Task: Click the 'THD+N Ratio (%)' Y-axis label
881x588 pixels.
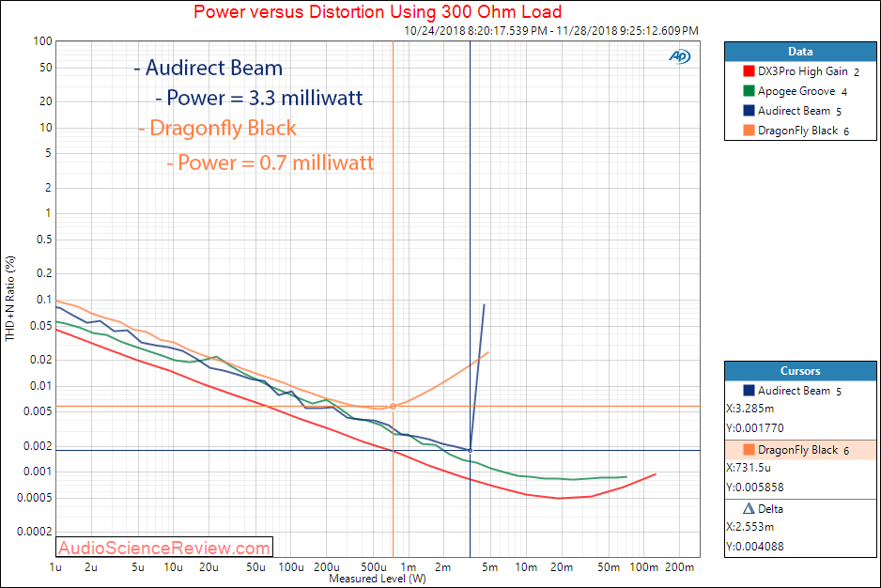Action: tap(10, 299)
